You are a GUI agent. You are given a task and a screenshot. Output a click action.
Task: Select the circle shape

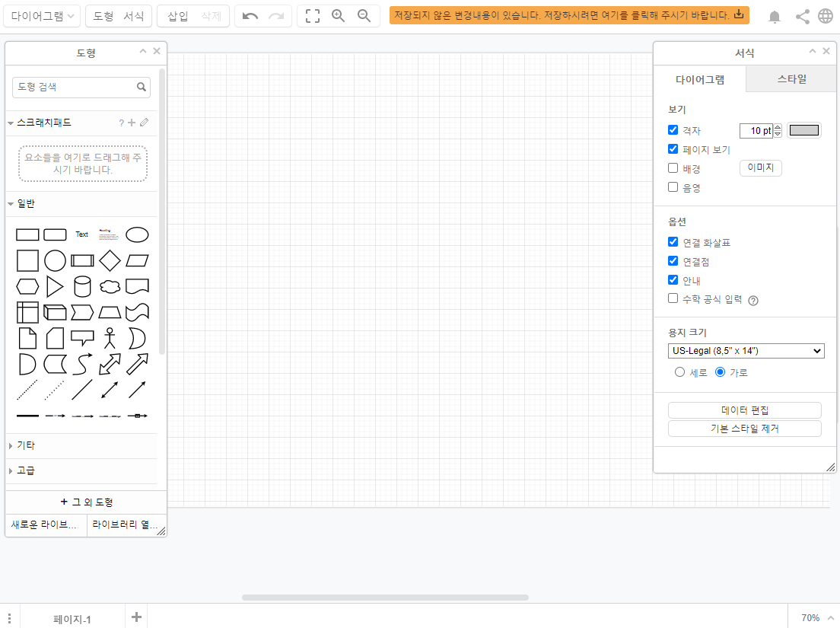(x=55, y=260)
